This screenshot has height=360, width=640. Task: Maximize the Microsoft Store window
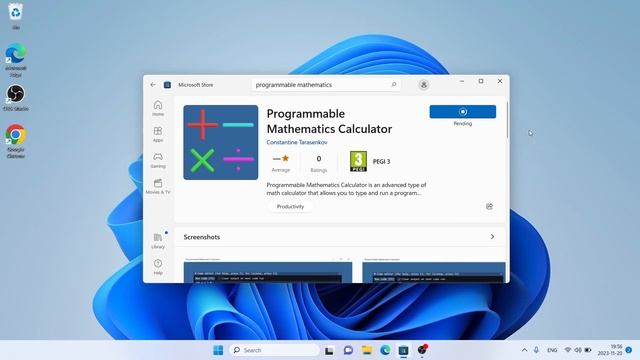coord(481,81)
